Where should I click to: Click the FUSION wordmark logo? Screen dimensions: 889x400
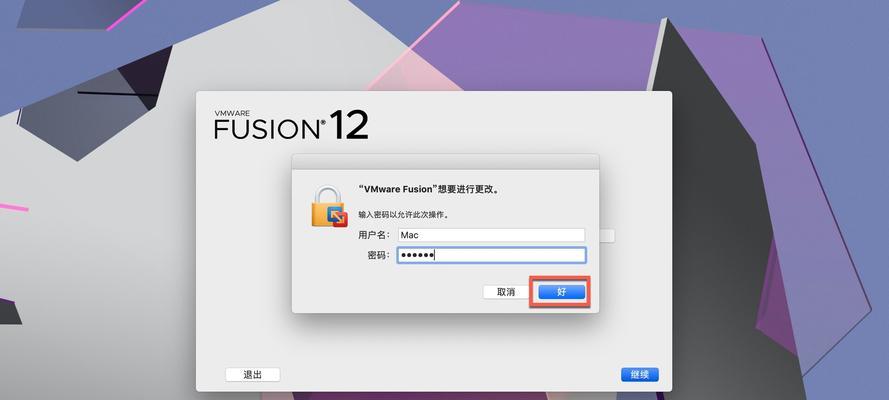[x=267, y=129]
